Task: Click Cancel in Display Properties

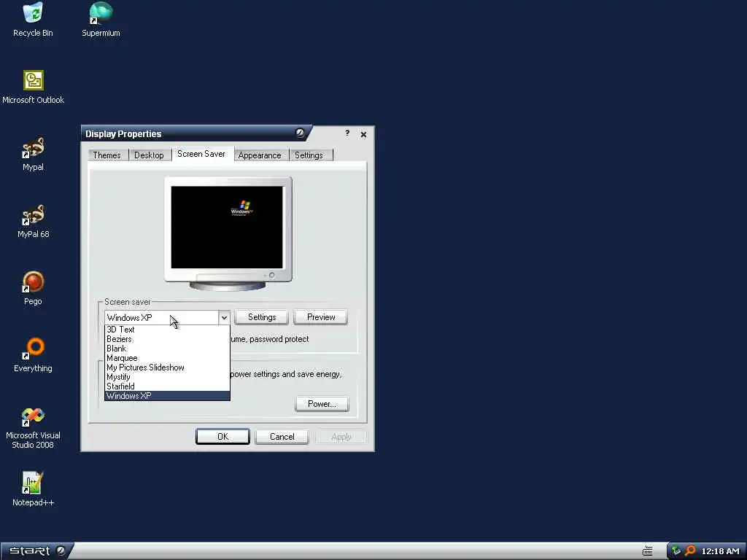Action: coord(282,437)
